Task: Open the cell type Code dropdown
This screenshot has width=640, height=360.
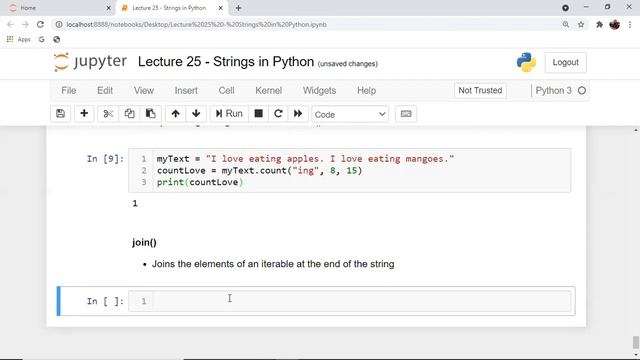Action: 350,114
